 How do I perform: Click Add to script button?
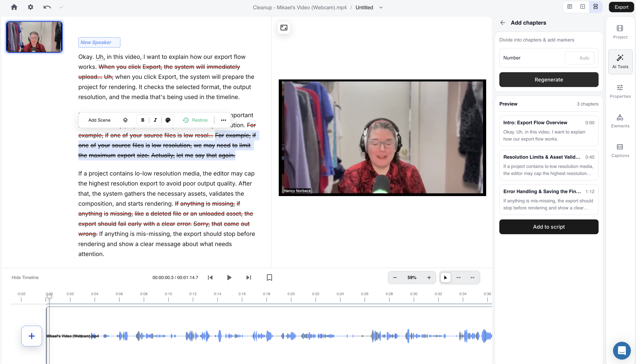point(549,227)
